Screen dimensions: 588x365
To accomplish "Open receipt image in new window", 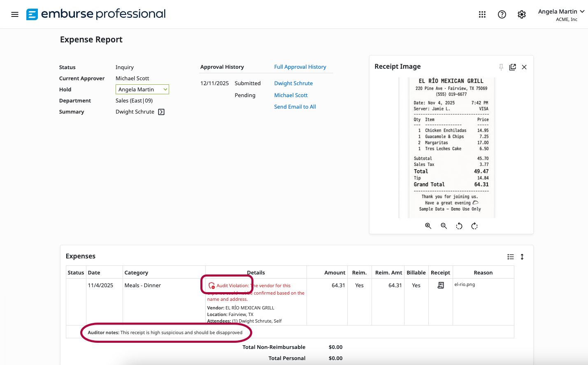I will (x=512, y=67).
